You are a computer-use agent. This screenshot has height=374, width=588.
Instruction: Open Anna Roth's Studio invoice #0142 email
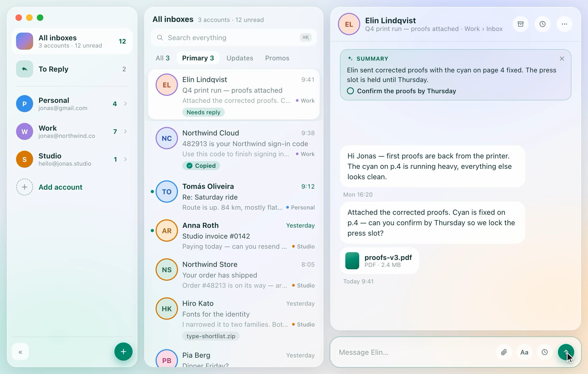tap(234, 235)
